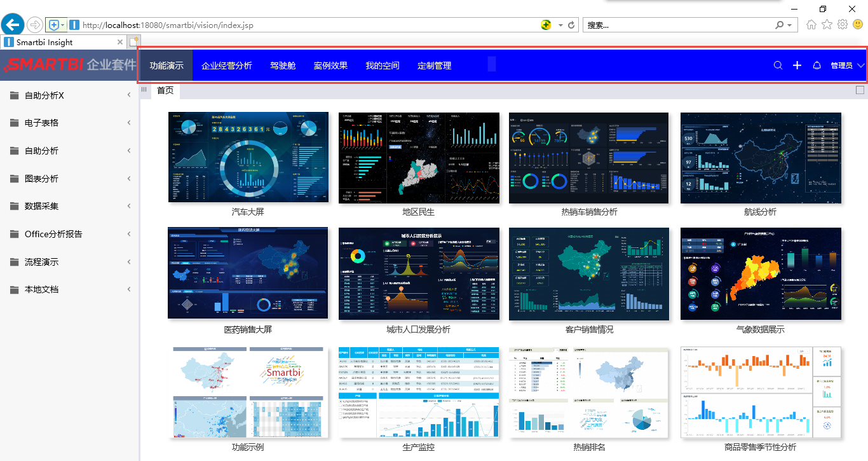The image size is (868, 461).
Task: Open the 航线分析 thumbnail
Action: coord(761,158)
